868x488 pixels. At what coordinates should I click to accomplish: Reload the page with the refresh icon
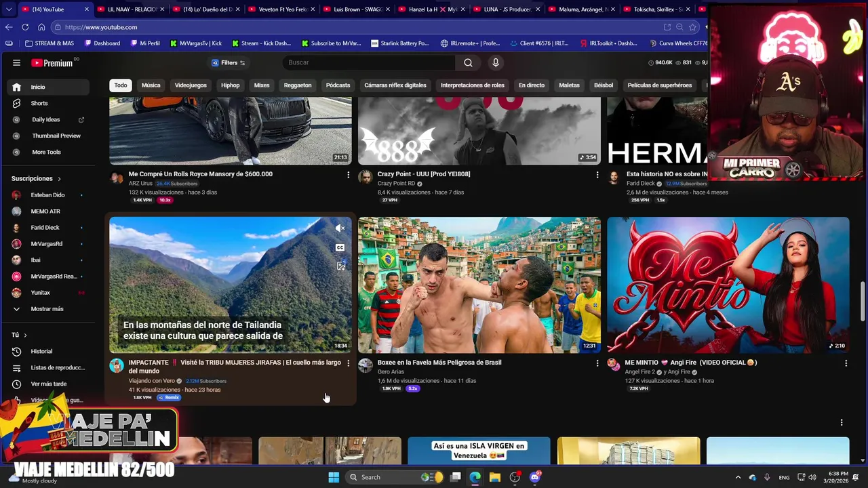25,27
